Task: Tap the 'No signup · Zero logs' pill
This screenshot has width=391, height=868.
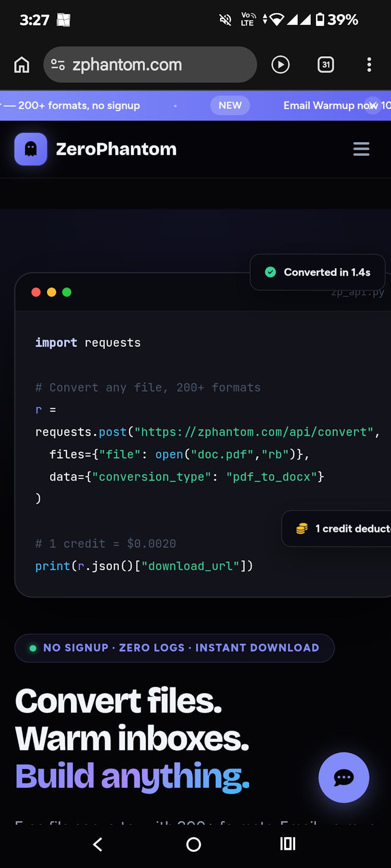Action: (175, 648)
